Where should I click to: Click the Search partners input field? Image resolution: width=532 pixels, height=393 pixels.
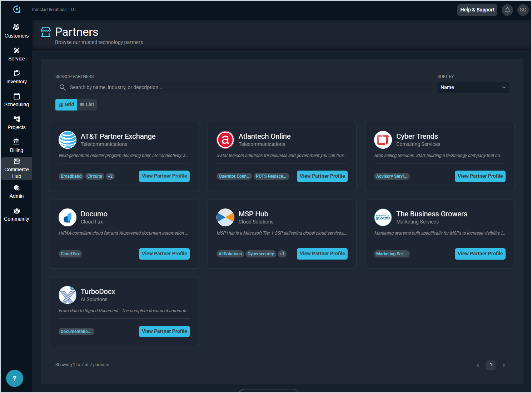(x=243, y=88)
